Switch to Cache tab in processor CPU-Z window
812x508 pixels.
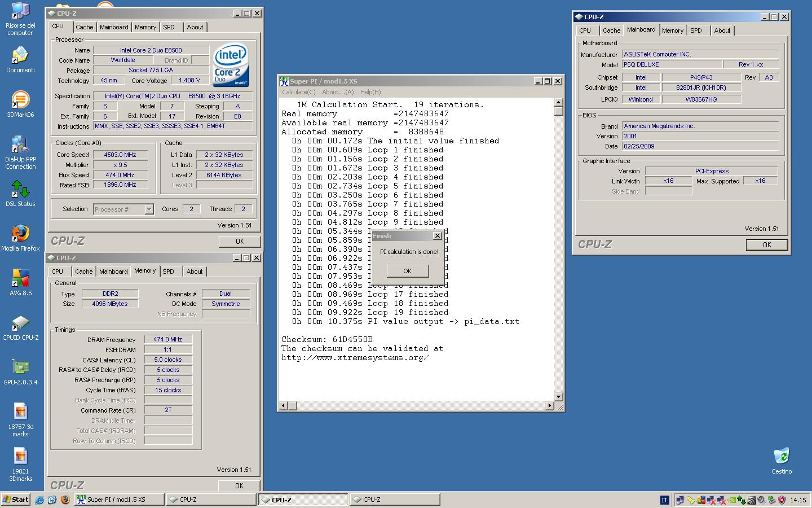pyautogui.click(x=85, y=27)
